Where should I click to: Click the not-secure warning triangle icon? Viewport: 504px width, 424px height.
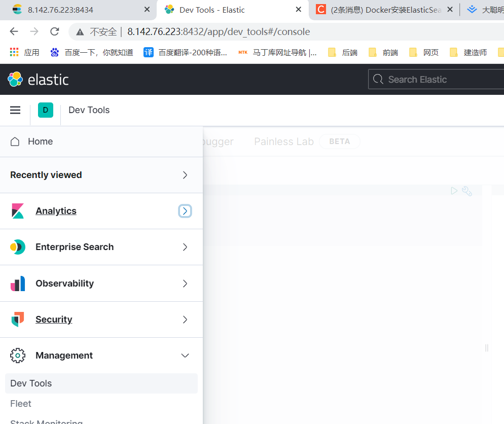click(80, 32)
